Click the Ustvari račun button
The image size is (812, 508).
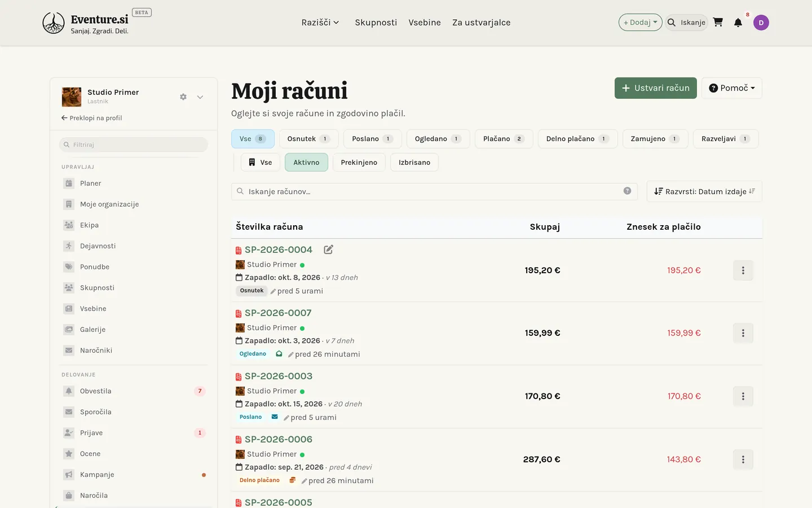(x=656, y=88)
